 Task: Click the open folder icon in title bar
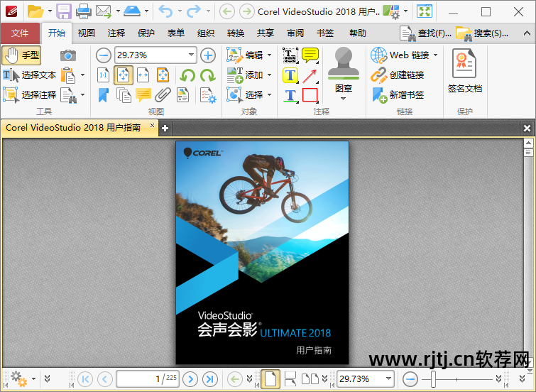[x=35, y=11]
